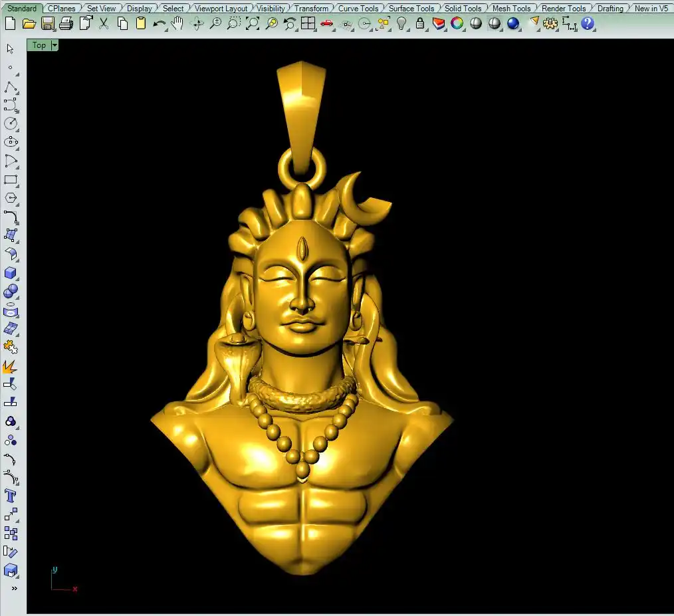Click the Zoom Extents icon

click(x=253, y=24)
